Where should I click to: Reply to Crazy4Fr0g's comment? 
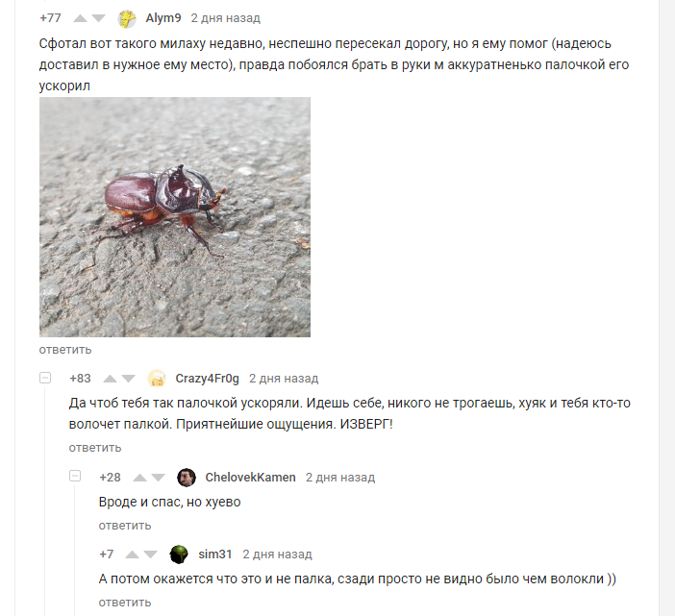point(95,448)
